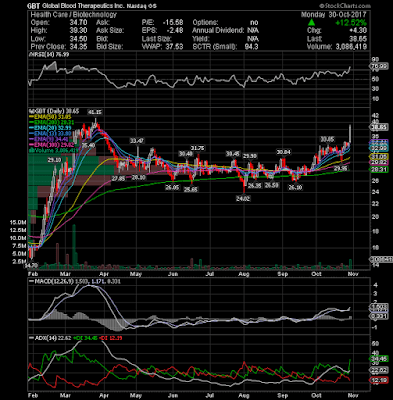393x400 pixels.
Task: Click the GBT ticker symbol in header
Action: click(x=34, y=6)
